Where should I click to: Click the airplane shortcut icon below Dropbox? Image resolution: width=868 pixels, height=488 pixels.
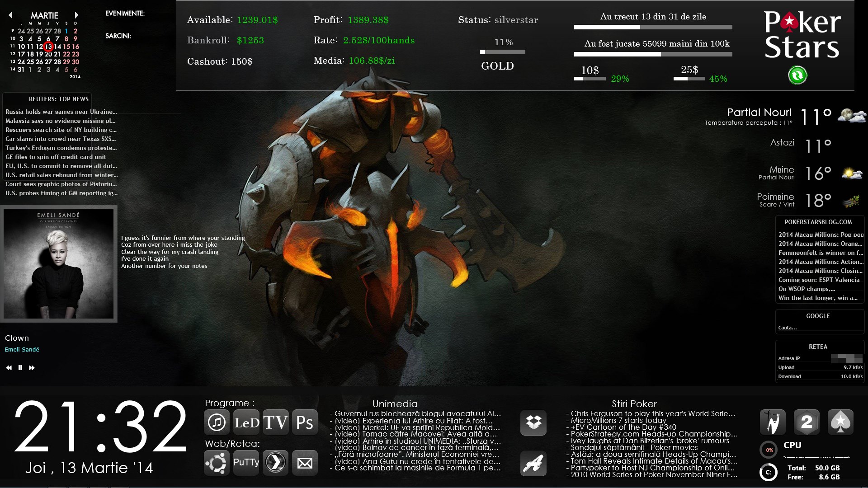point(533,464)
